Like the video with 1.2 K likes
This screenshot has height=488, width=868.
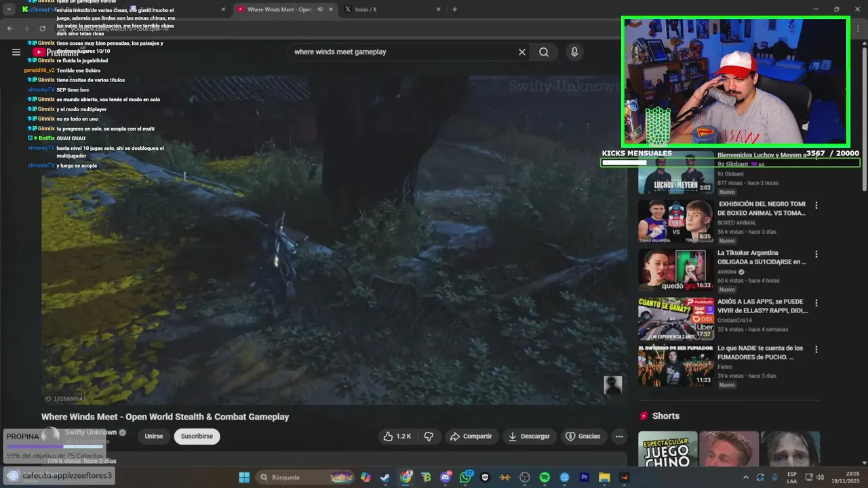click(x=397, y=436)
